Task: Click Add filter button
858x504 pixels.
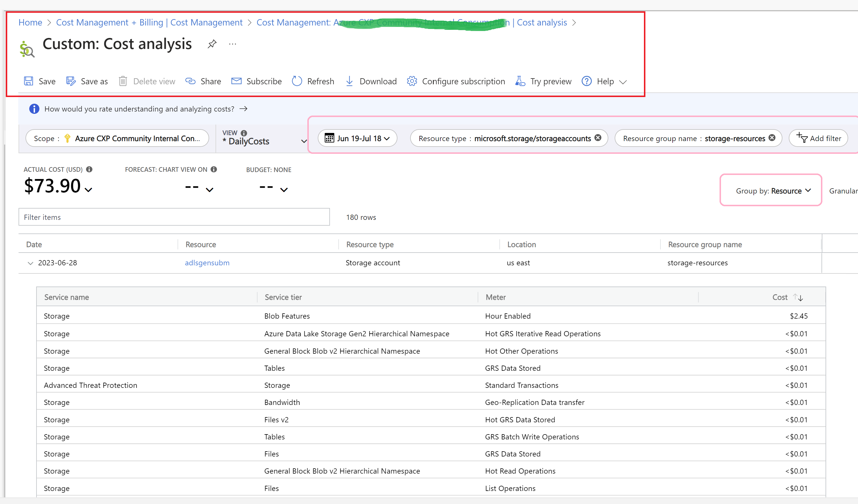Action: [818, 138]
